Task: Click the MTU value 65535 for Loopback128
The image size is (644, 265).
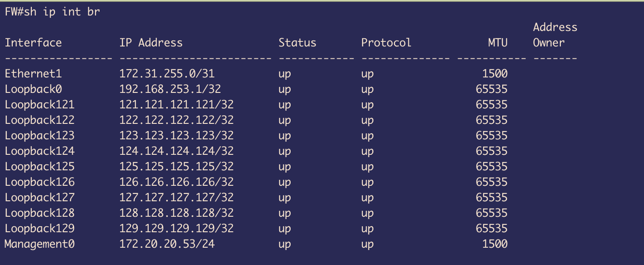Action: click(x=491, y=213)
